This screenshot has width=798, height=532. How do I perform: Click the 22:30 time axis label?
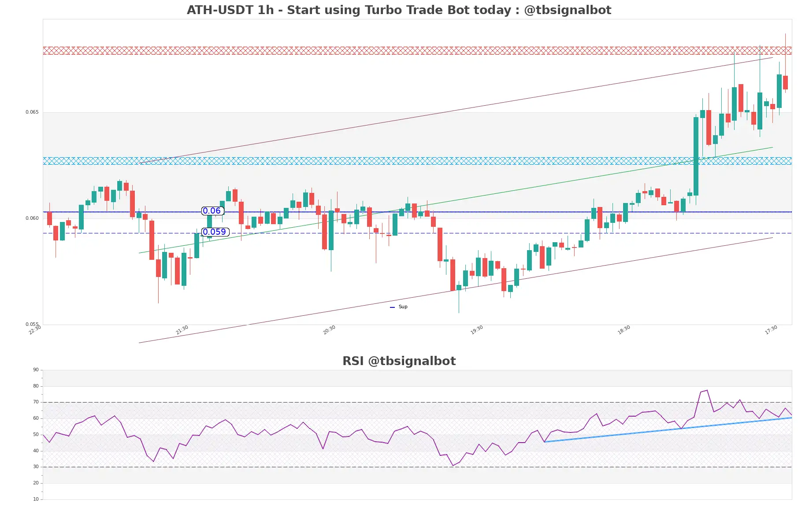(35, 330)
